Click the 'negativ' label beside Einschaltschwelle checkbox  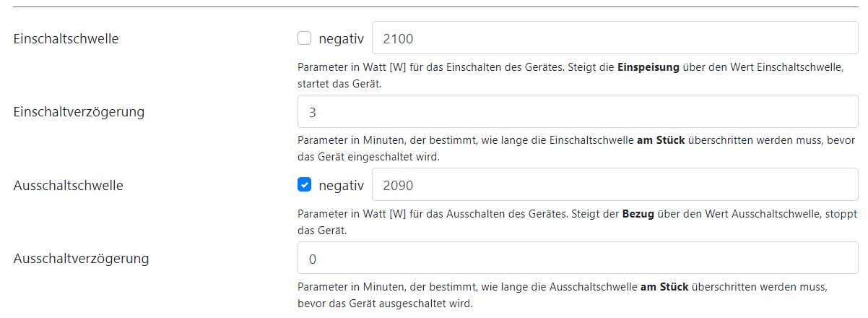pos(341,38)
